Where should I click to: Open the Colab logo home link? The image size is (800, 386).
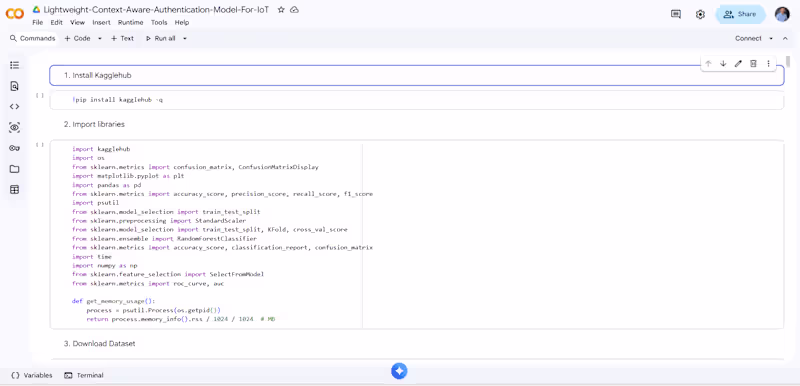[14, 14]
